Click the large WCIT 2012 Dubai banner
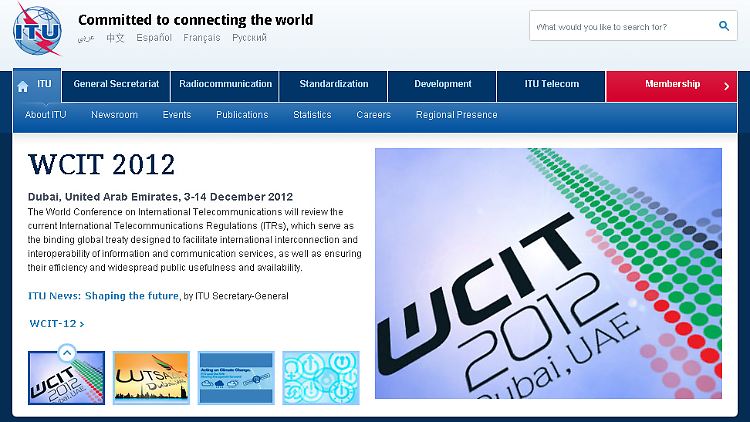The width and height of the screenshot is (750, 422). pos(548,273)
